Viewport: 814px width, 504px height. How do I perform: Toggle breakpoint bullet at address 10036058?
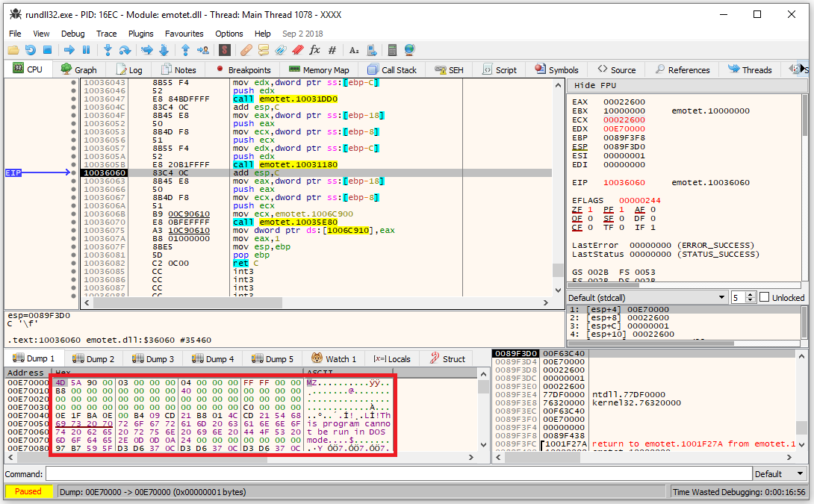point(73,164)
